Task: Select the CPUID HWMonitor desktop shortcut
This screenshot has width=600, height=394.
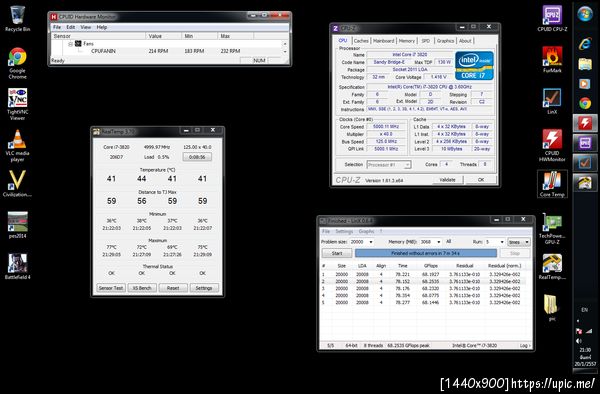Action: pos(552,145)
